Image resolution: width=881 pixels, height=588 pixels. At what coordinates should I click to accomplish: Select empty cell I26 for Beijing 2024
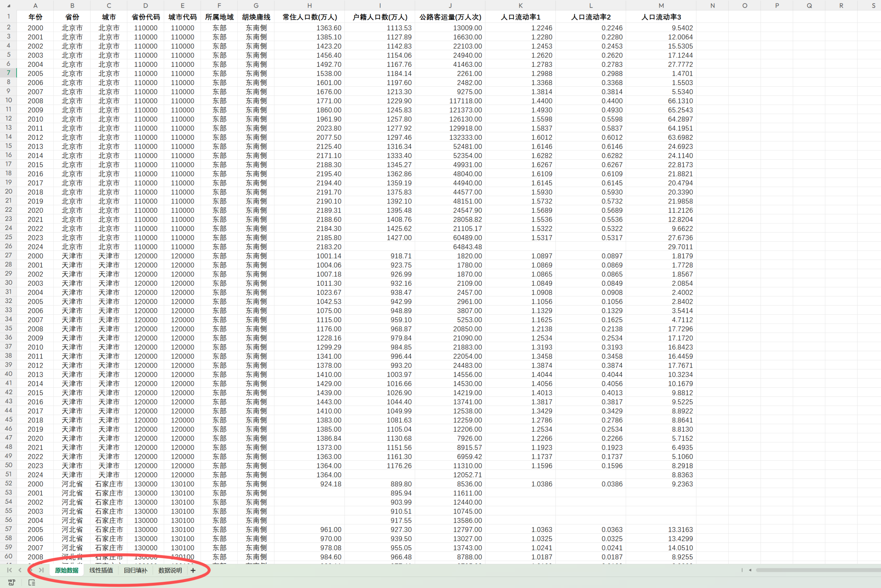(379, 247)
